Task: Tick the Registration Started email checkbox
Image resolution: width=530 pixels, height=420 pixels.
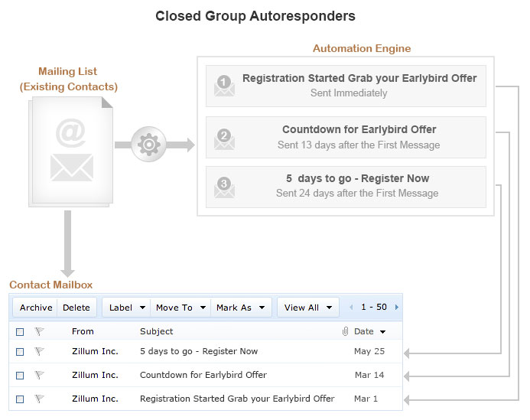Action: pos(20,399)
